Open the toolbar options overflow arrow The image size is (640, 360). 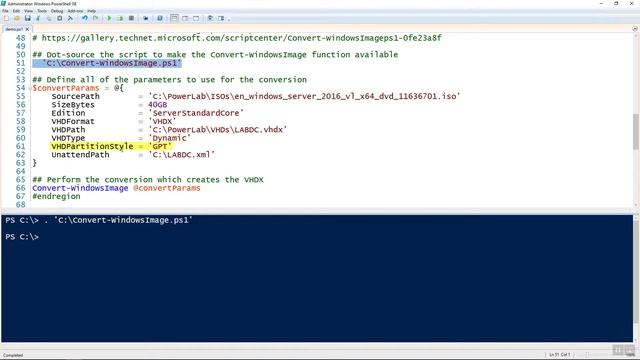click(229, 19)
